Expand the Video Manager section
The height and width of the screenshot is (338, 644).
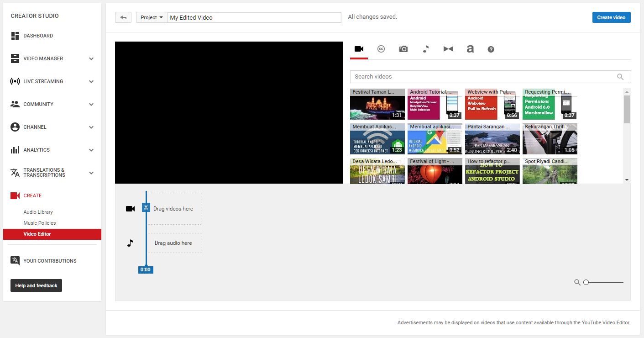91,58
